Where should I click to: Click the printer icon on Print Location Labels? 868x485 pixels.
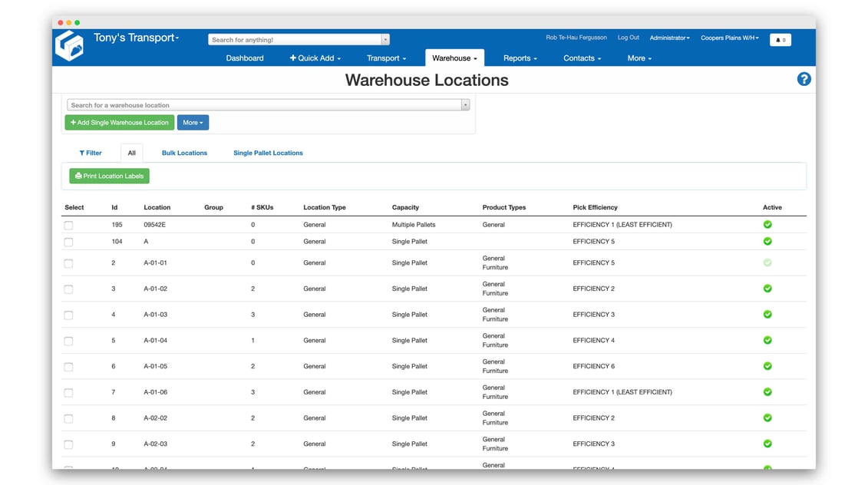click(77, 176)
